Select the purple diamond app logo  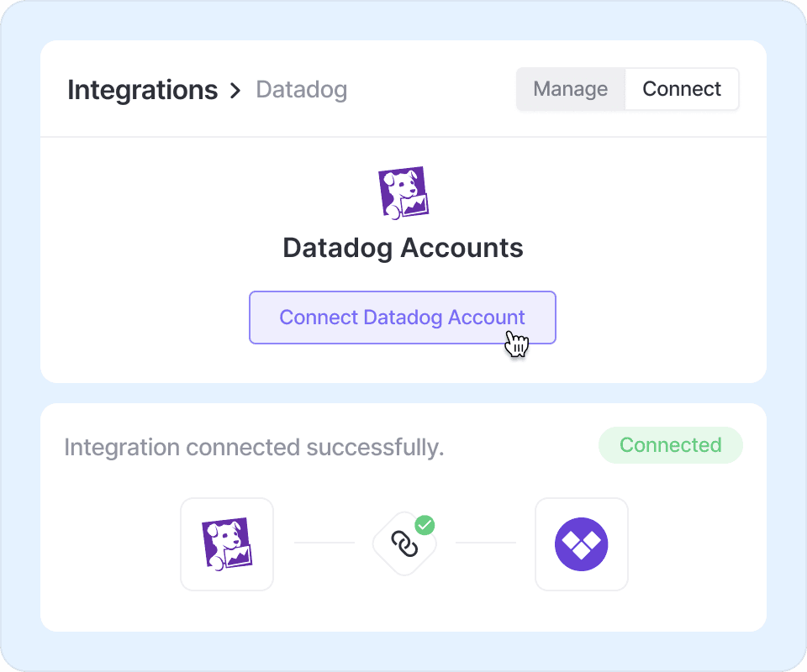pos(582,543)
